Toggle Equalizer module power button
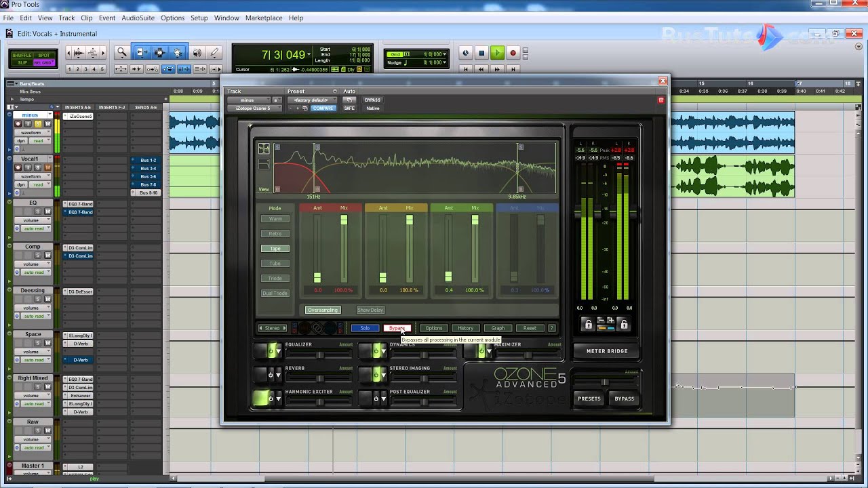Viewport: 868px width, 488px height. point(271,350)
